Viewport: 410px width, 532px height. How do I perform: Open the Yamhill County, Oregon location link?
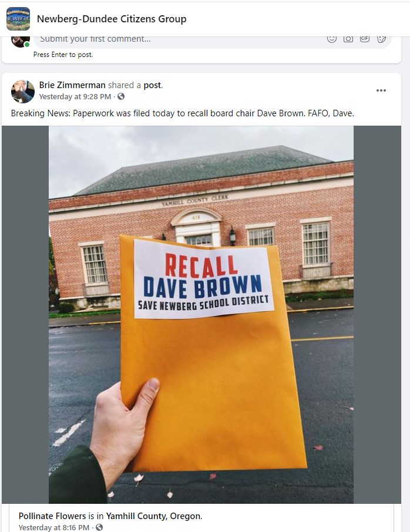[x=153, y=516]
